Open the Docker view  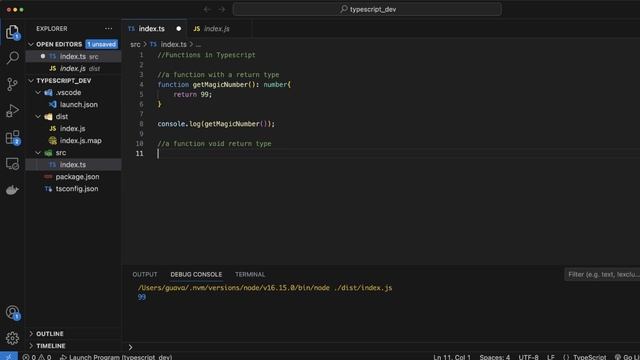pyautogui.click(x=12, y=190)
